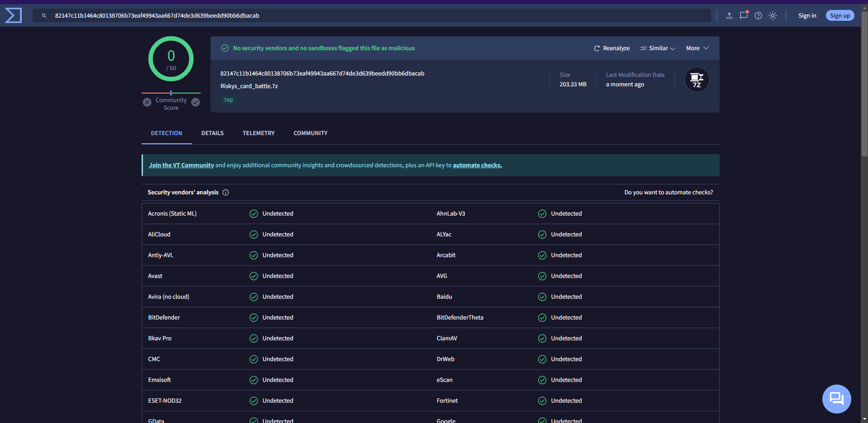This screenshot has height=423, width=868.
Task: Click the BitDefenderTheta vendor name
Action: click(x=460, y=318)
